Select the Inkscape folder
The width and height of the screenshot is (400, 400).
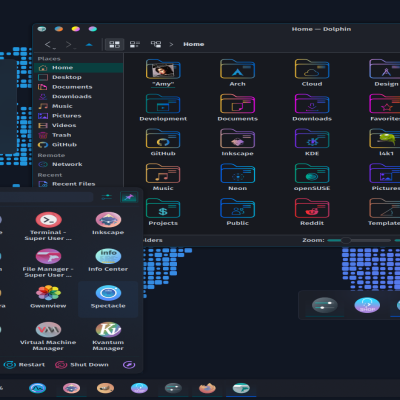[237, 142]
